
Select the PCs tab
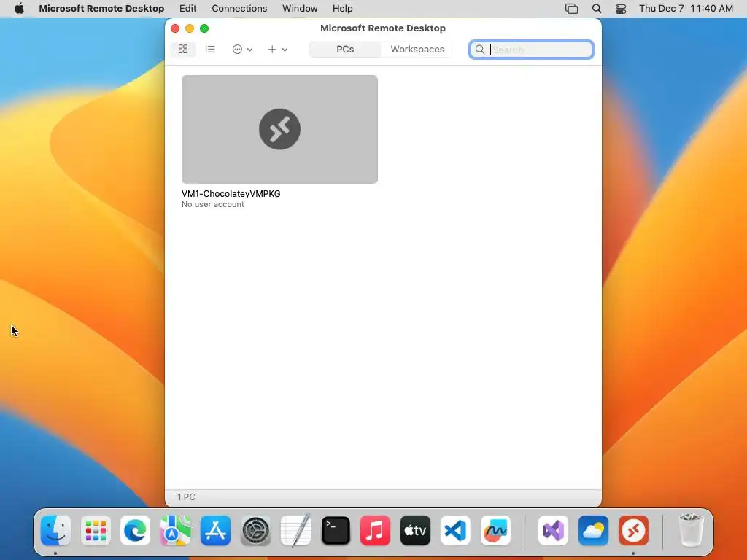click(345, 49)
